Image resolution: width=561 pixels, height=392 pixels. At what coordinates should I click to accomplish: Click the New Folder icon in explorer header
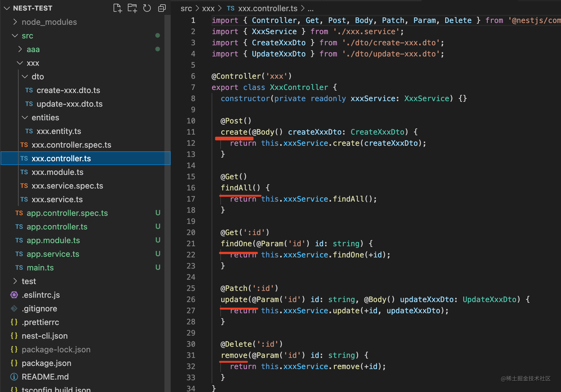click(132, 8)
